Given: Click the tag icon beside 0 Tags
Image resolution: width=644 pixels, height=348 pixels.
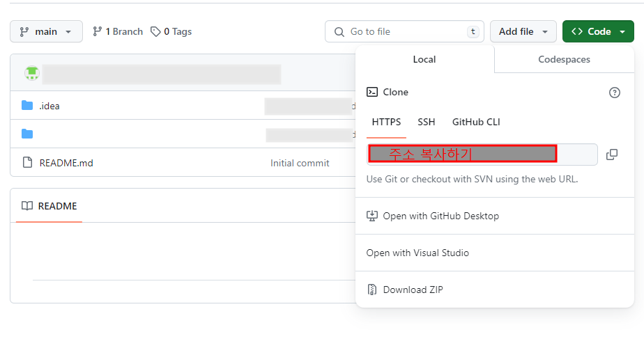Looking at the screenshot, I should pos(155,31).
